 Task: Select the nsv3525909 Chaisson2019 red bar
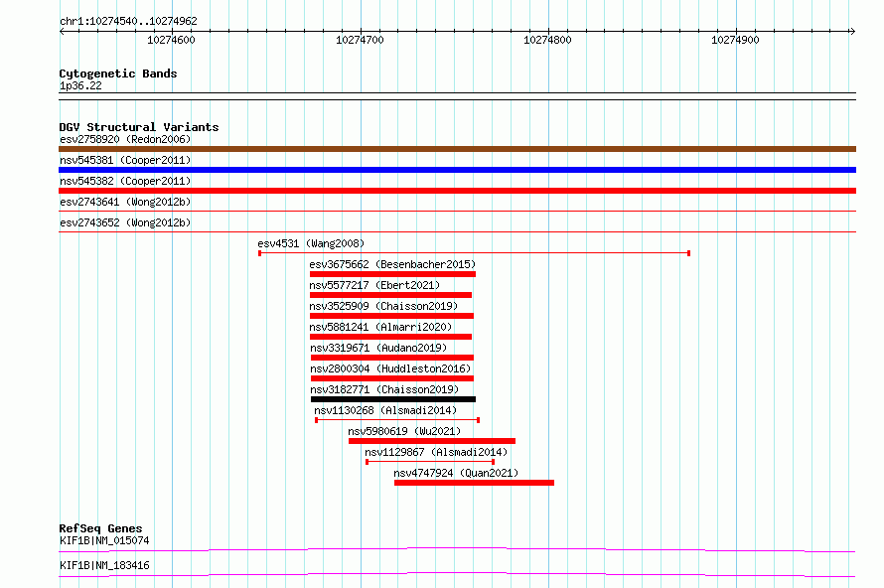(391, 316)
